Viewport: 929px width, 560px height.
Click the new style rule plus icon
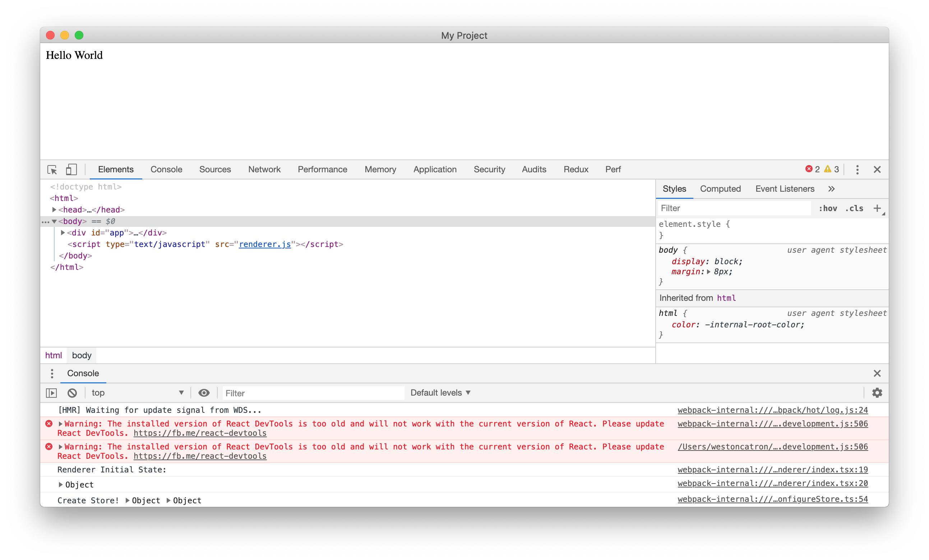click(877, 208)
